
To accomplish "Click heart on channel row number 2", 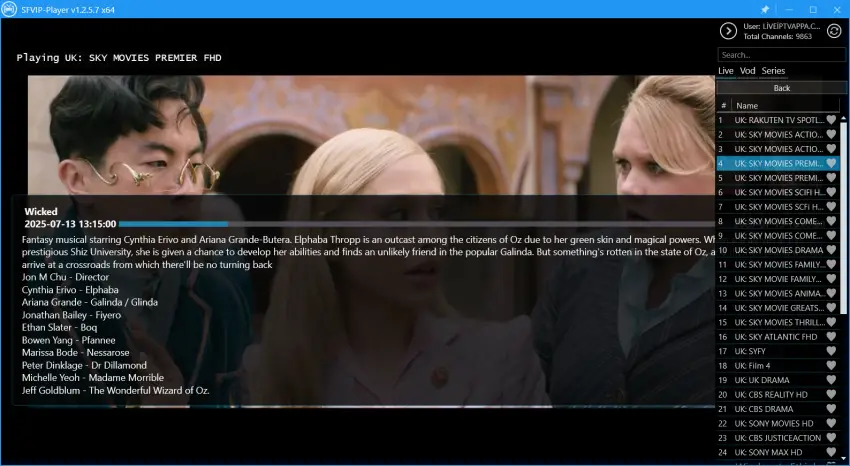I will click(x=831, y=134).
